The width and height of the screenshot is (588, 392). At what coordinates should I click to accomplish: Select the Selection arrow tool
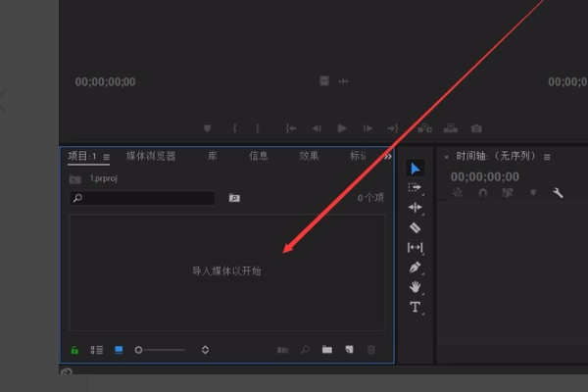(416, 169)
